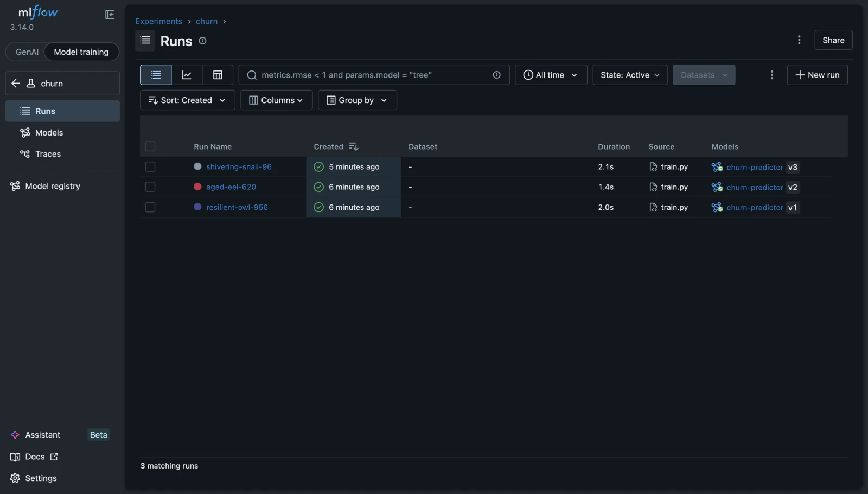Click the v1 version badge
The height and width of the screenshot is (494, 868).
pos(793,208)
